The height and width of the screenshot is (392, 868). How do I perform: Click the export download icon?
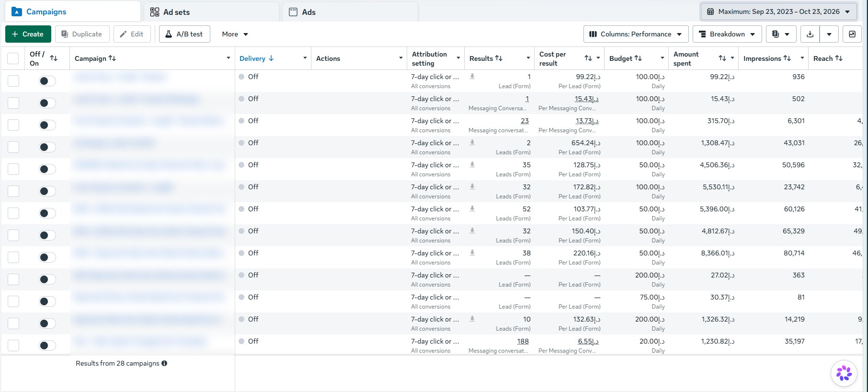(x=810, y=34)
